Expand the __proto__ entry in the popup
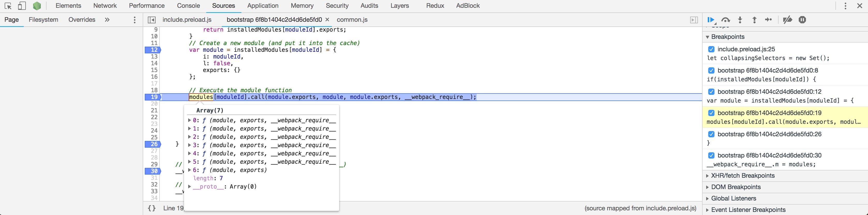 (189, 187)
